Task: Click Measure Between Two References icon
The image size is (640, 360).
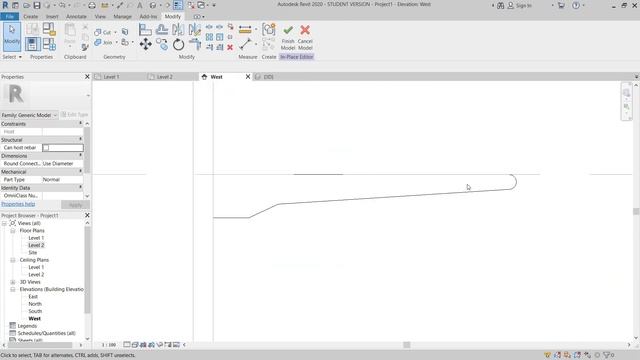Action: pyautogui.click(x=245, y=44)
